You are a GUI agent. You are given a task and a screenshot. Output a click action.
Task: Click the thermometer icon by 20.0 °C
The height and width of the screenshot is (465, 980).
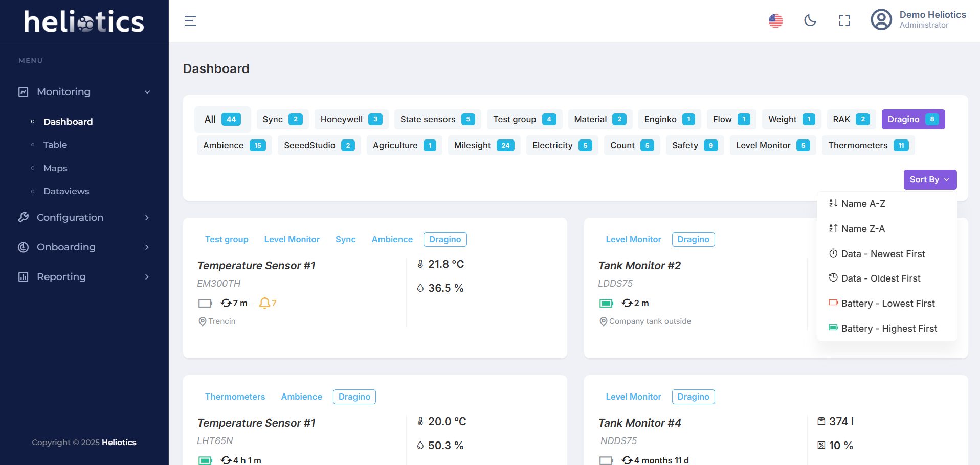pyautogui.click(x=420, y=422)
